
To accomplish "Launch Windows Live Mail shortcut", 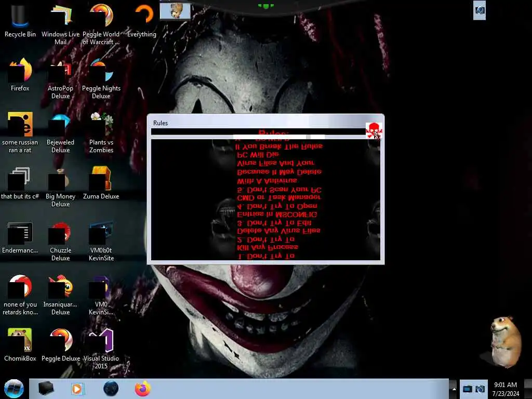I will [x=60, y=24].
